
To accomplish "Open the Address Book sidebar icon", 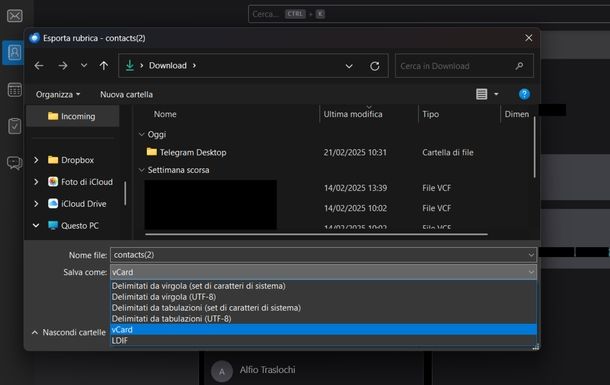I will click(14, 52).
